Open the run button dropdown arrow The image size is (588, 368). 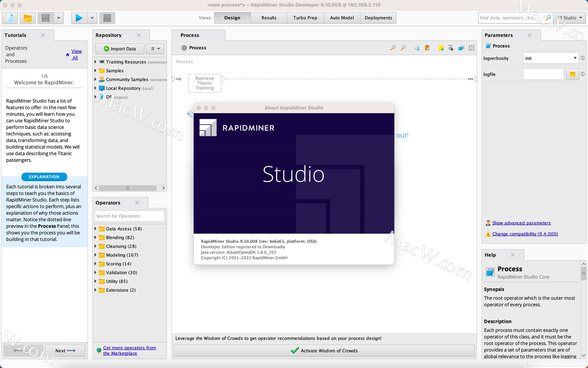(92, 18)
